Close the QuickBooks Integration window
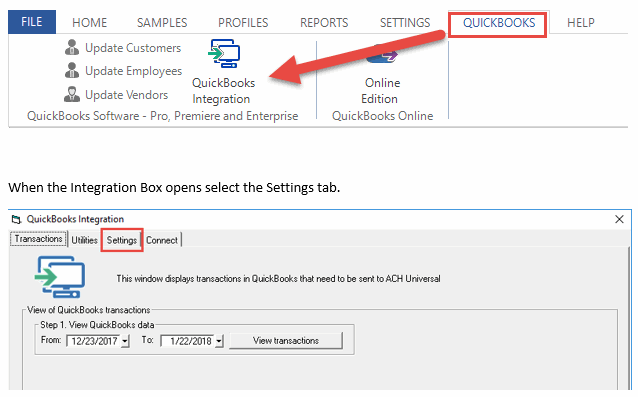The width and height of the screenshot is (638, 397). [x=619, y=219]
